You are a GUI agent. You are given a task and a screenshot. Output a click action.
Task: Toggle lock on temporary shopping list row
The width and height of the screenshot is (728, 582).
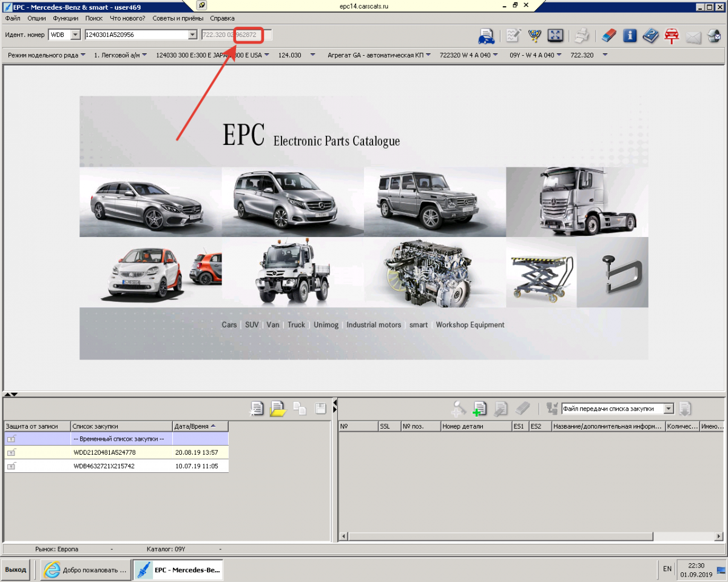(x=12, y=439)
